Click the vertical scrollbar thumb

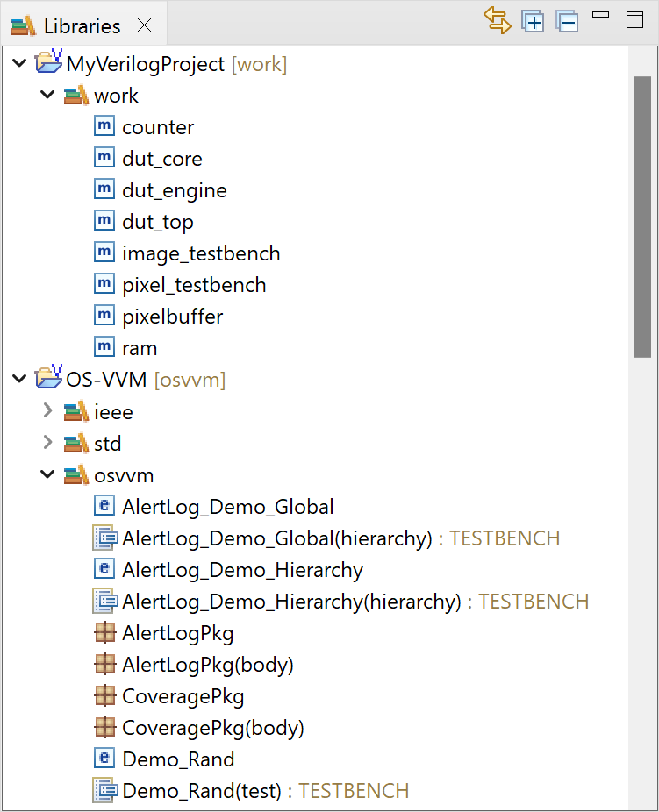[642, 217]
